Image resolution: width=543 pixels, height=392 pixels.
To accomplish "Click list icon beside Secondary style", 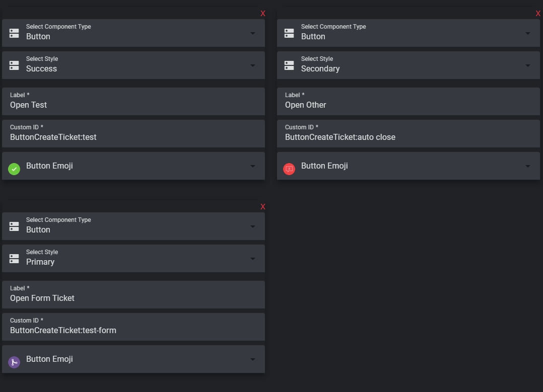I will coord(289,65).
